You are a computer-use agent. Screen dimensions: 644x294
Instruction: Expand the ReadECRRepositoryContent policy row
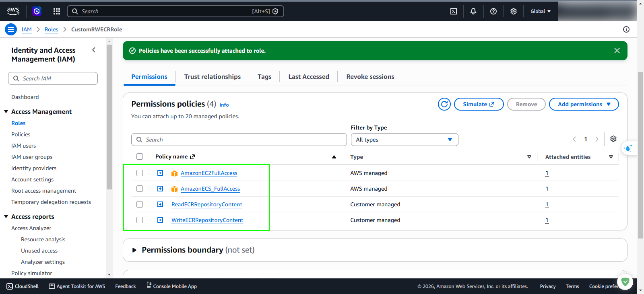(x=160, y=204)
